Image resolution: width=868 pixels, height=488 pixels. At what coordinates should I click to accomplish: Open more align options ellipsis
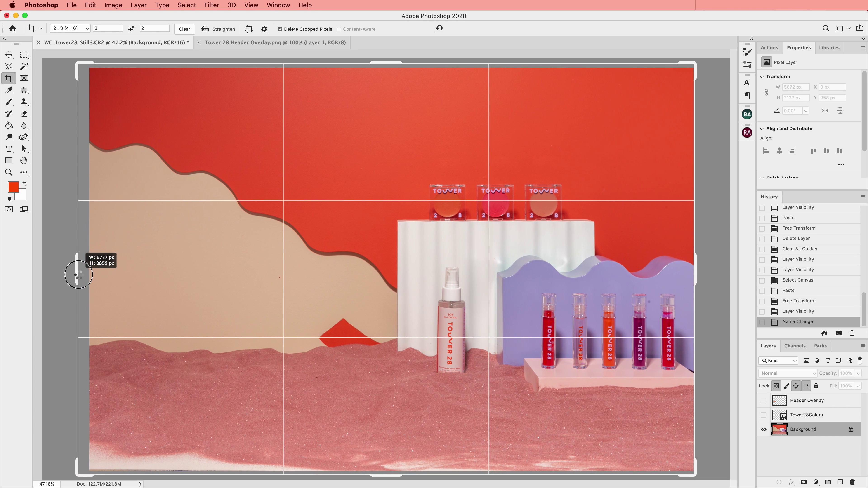(x=841, y=165)
